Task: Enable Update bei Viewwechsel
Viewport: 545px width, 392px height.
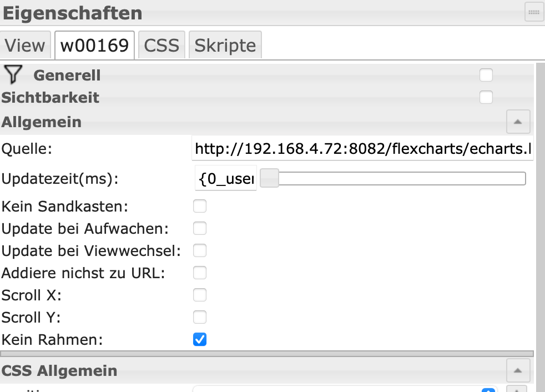Action: (200, 250)
